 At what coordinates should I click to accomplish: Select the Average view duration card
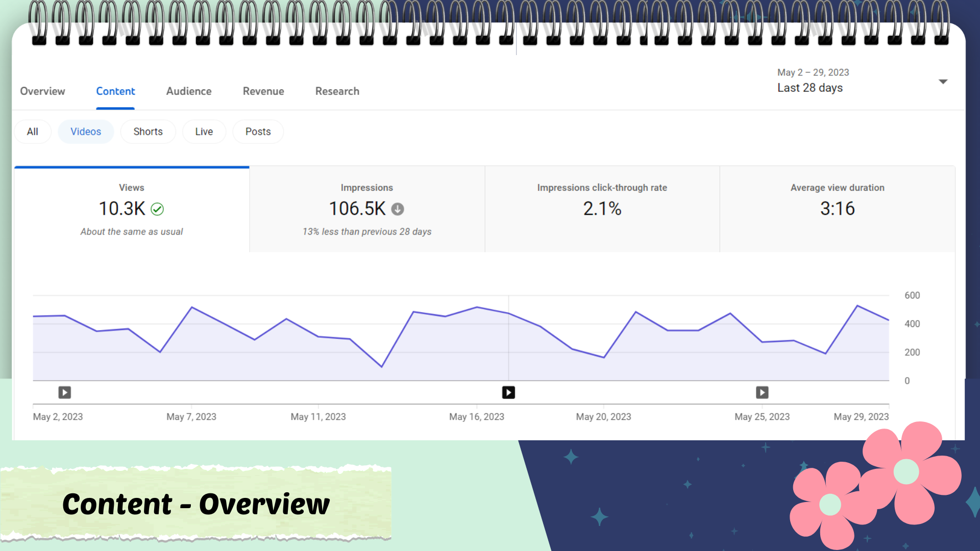[x=837, y=209]
